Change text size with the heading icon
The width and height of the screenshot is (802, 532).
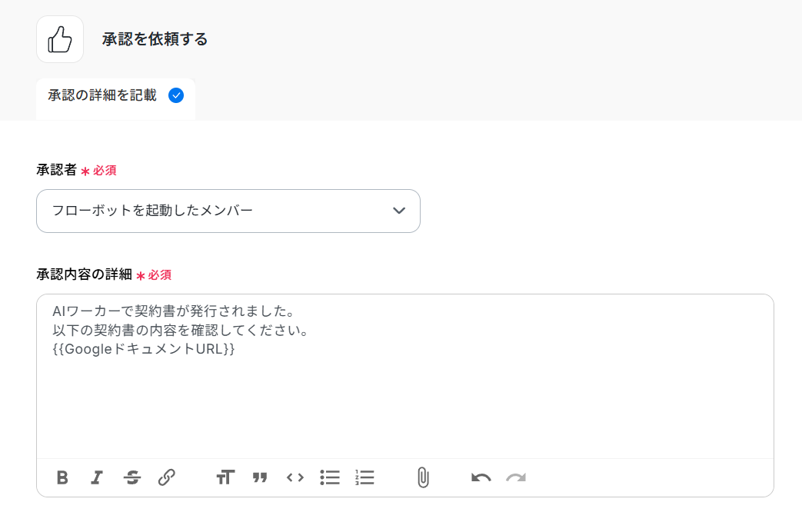point(225,477)
